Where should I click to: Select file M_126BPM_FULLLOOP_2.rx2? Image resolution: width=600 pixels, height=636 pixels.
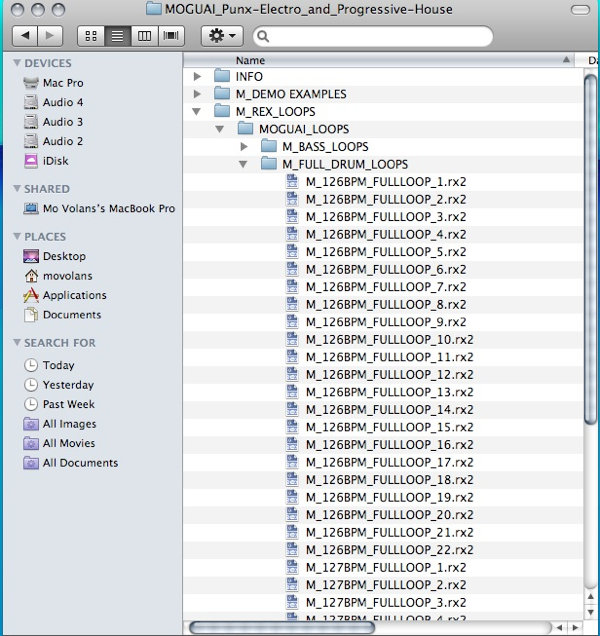tap(386, 199)
